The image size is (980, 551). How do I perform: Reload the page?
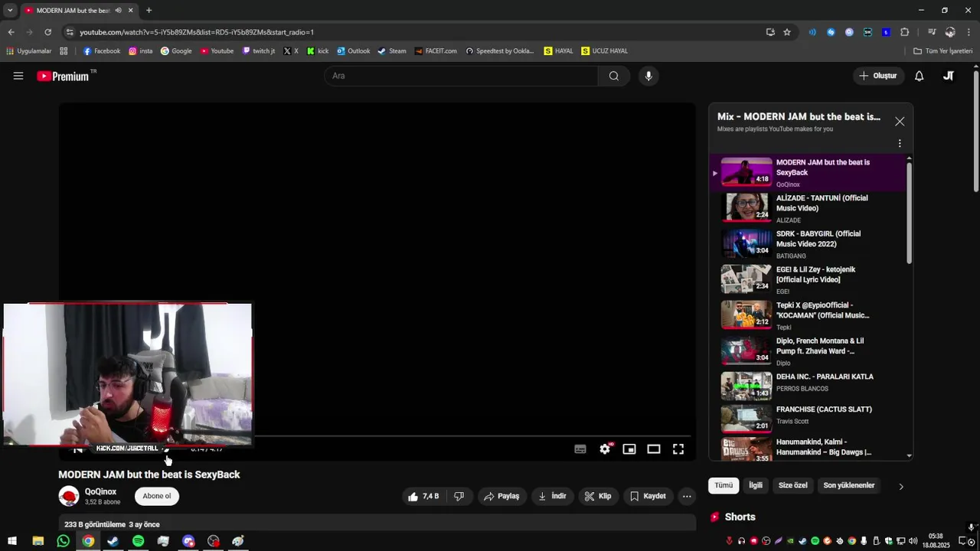[47, 32]
